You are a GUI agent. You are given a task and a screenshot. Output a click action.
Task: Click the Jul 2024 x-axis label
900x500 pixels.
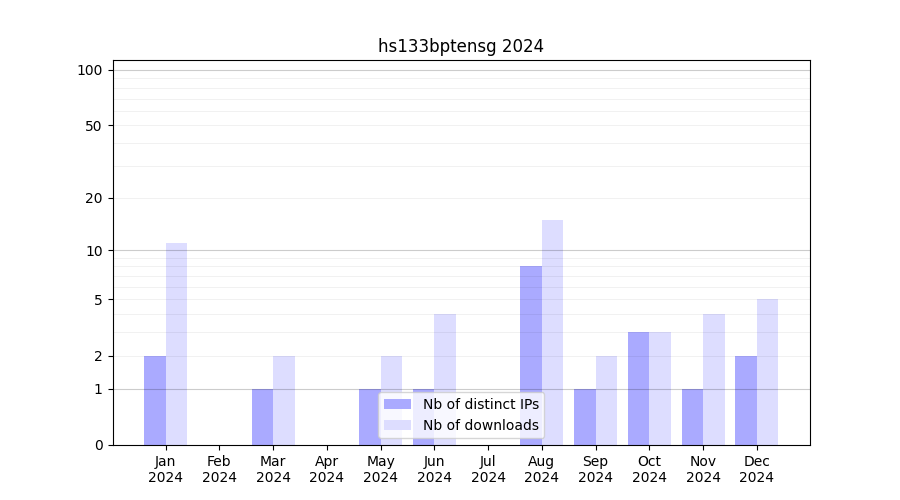pyautogui.click(x=488, y=469)
